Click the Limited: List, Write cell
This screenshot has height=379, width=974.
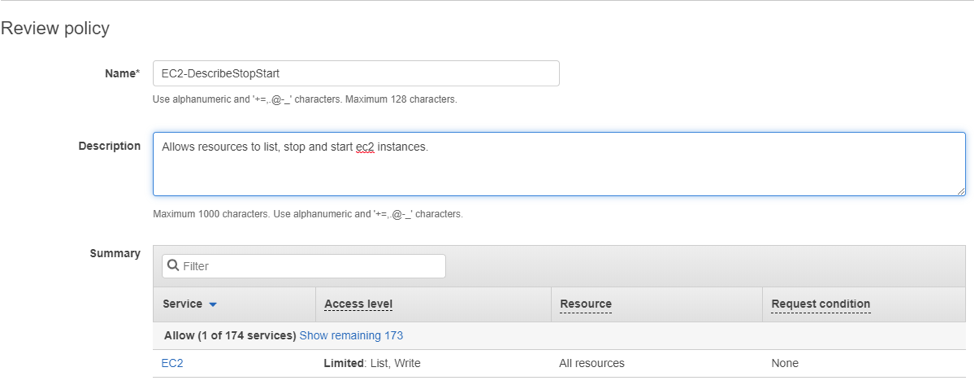[x=372, y=363]
